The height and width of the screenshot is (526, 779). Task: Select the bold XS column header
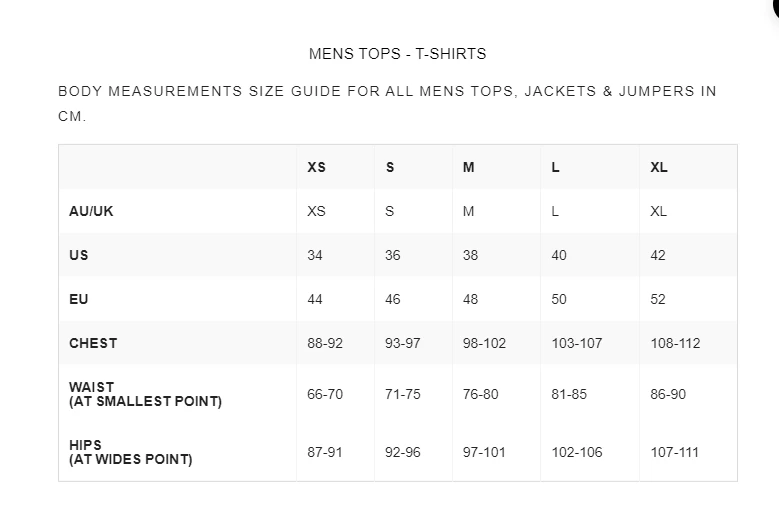(316, 167)
